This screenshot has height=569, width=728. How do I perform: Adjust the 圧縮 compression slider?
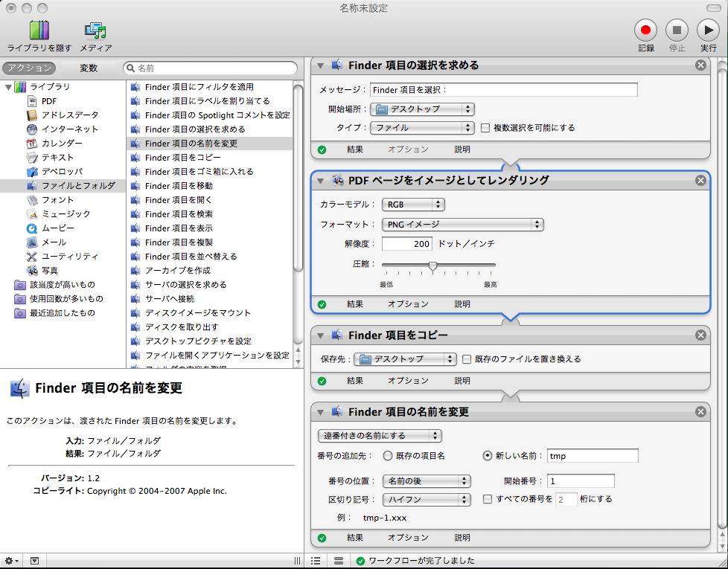[x=432, y=266]
